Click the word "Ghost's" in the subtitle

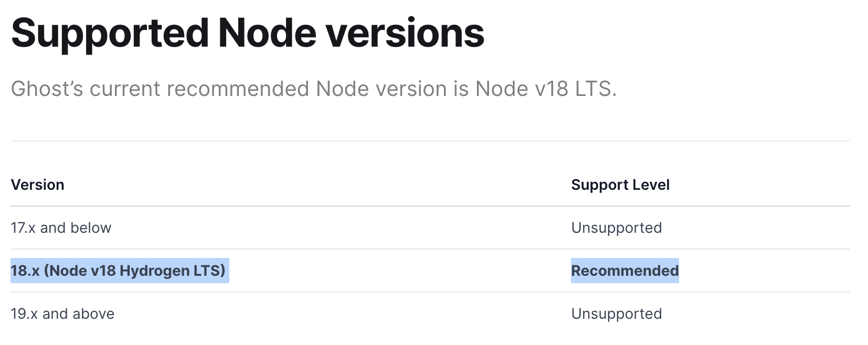pyautogui.click(x=47, y=89)
